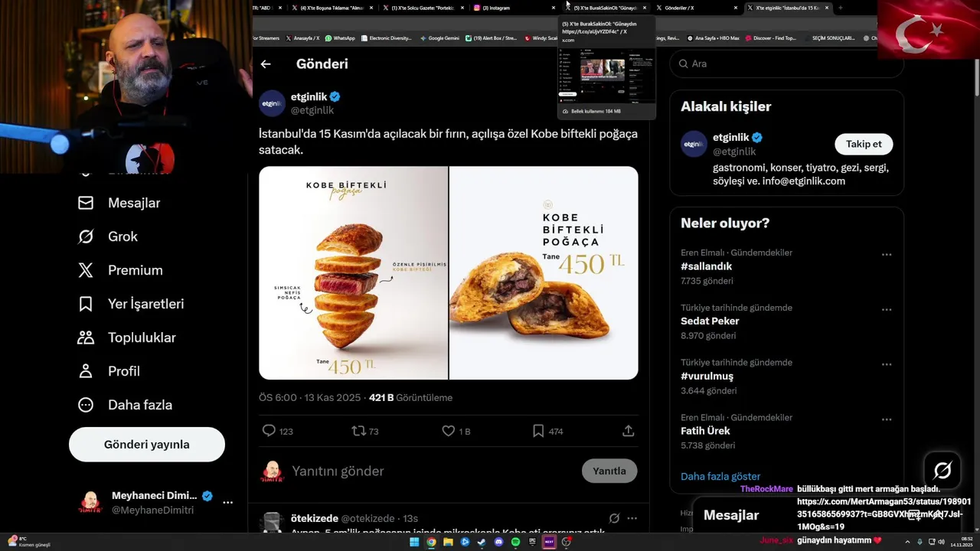Viewport: 980px width, 551px height.
Task: Click the floating Grok button at right
Action: (x=942, y=471)
